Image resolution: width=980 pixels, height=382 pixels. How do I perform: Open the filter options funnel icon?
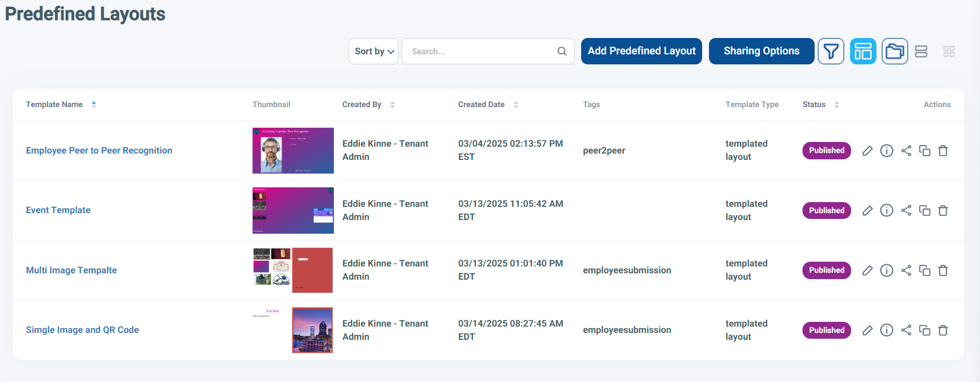[830, 51]
